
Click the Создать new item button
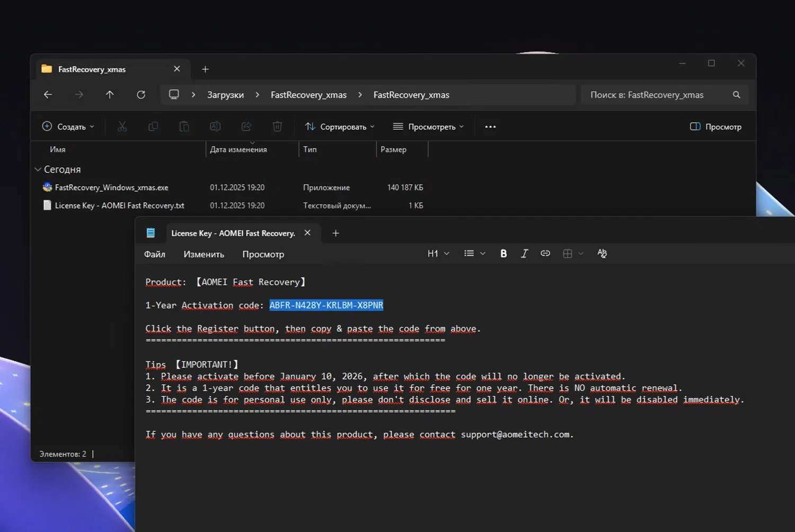(x=68, y=127)
